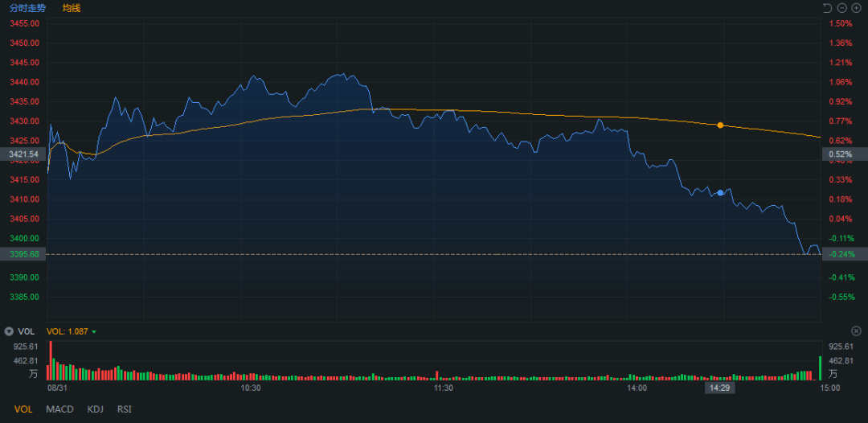Expand the VOL indicator dropdown arrow circle

click(x=9, y=331)
